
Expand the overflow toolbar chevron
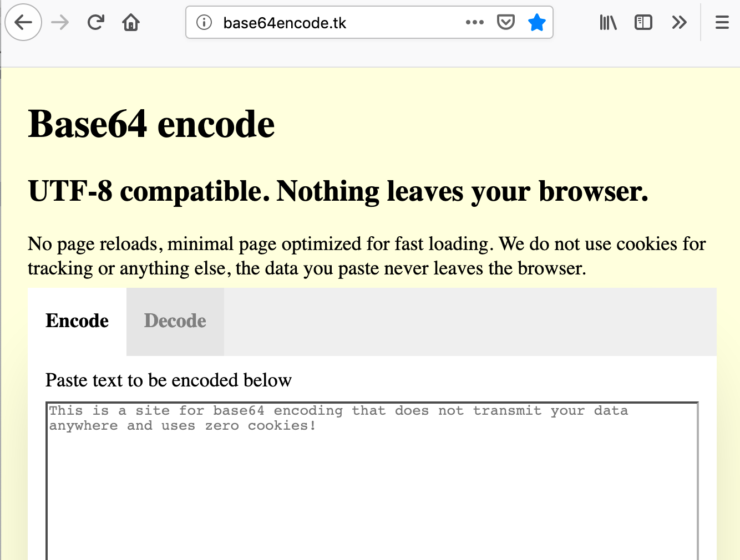pos(679,22)
